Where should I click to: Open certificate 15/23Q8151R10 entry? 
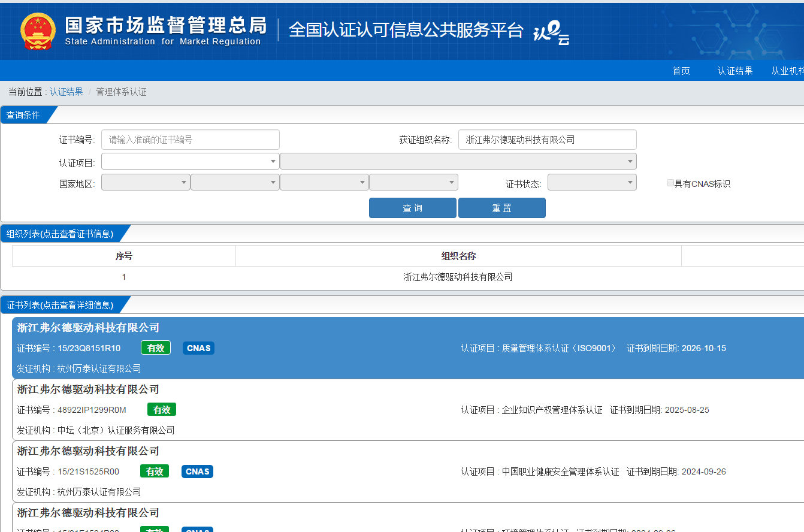click(x=408, y=348)
